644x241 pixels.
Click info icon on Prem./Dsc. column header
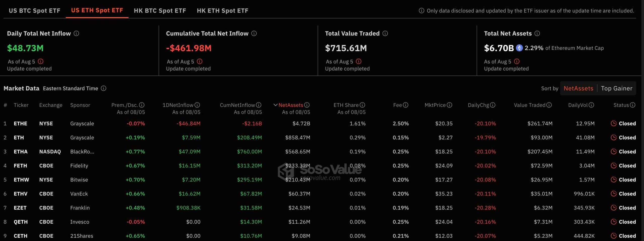point(142,105)
